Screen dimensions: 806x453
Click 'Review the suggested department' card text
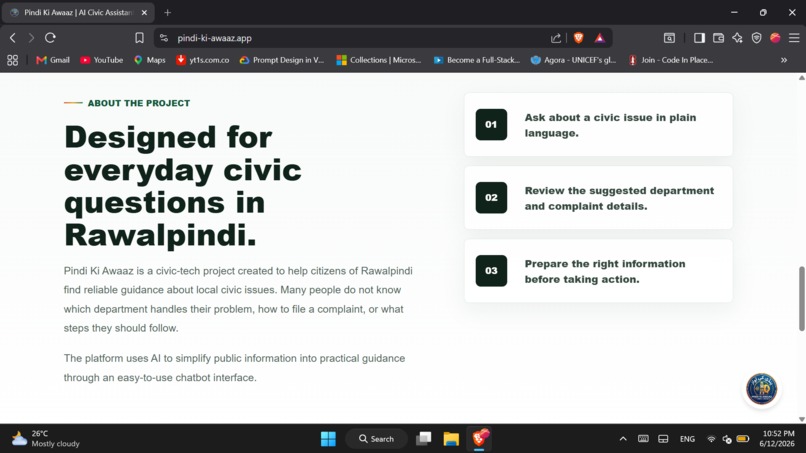[619, 198]
